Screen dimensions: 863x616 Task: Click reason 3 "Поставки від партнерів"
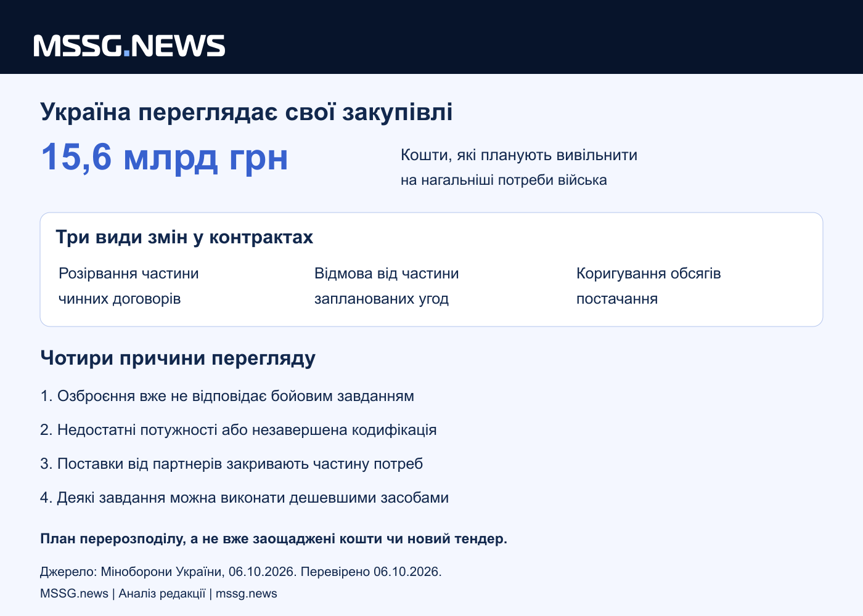point(232,463)
